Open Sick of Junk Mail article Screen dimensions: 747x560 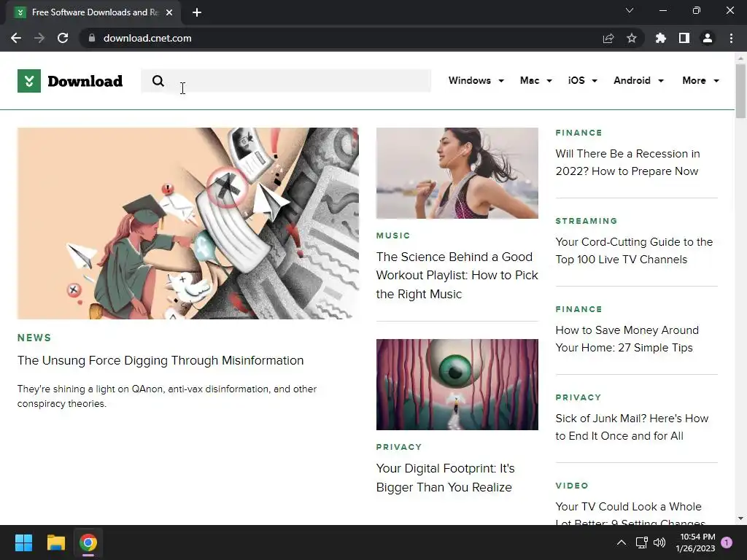click(632, 427)
